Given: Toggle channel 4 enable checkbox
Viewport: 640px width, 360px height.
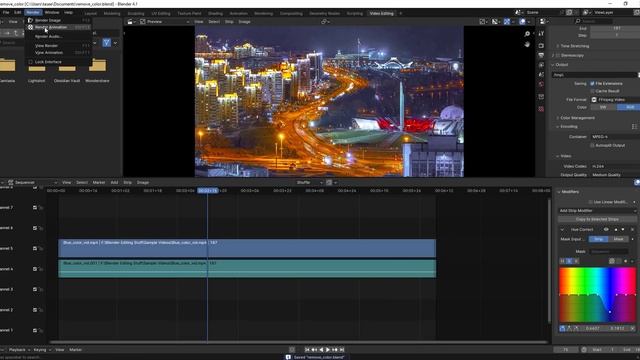Looking at the screenshot, I should coord(35,269).
